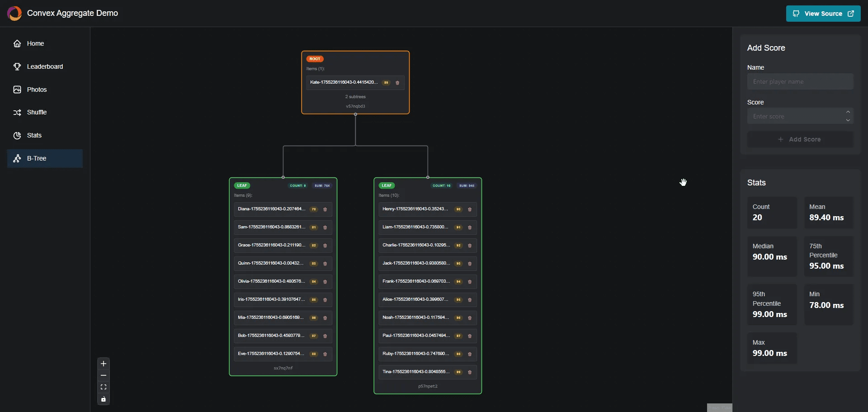
Task: Delete Kate's item in root node
Action: (x=397, y=83)
